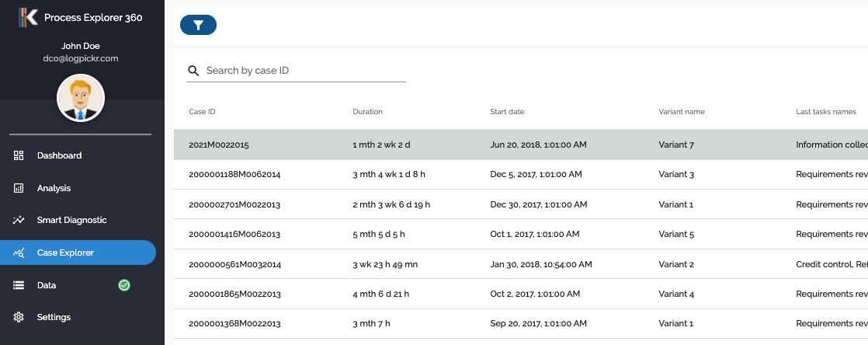Screen dimensions: 868x345
Task: Select the Case Explorer menu item
Action: (78, 253)
